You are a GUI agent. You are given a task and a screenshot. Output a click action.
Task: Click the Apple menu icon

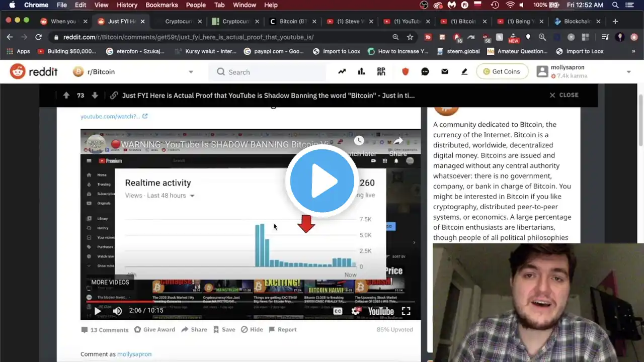12,5
